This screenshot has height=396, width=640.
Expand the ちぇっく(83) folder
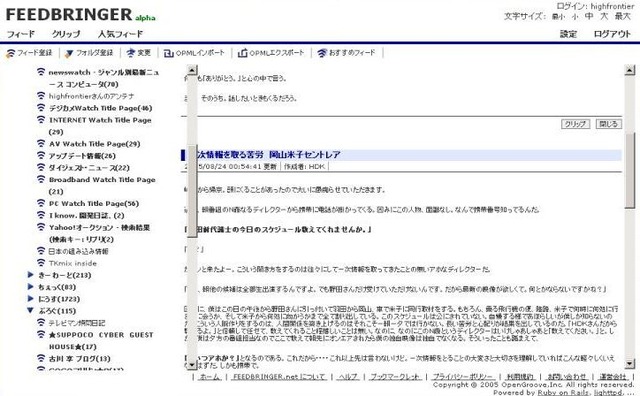[x=31, y=287]
